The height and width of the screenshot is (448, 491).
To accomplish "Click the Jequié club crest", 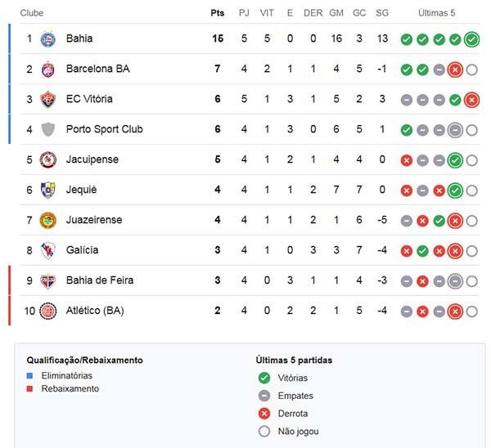I will tap(48, 190).
